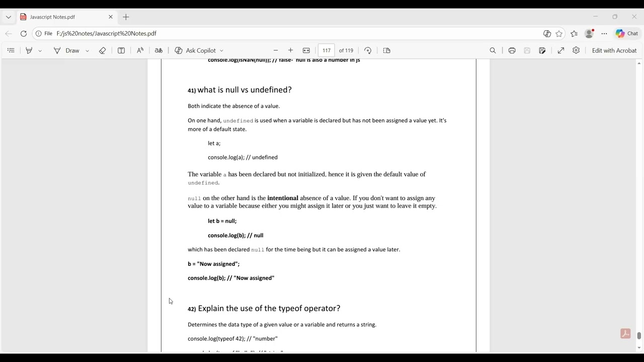Select the Erase tool
Image resolution: width=644 pixels, height=362 pixels.
102,50
